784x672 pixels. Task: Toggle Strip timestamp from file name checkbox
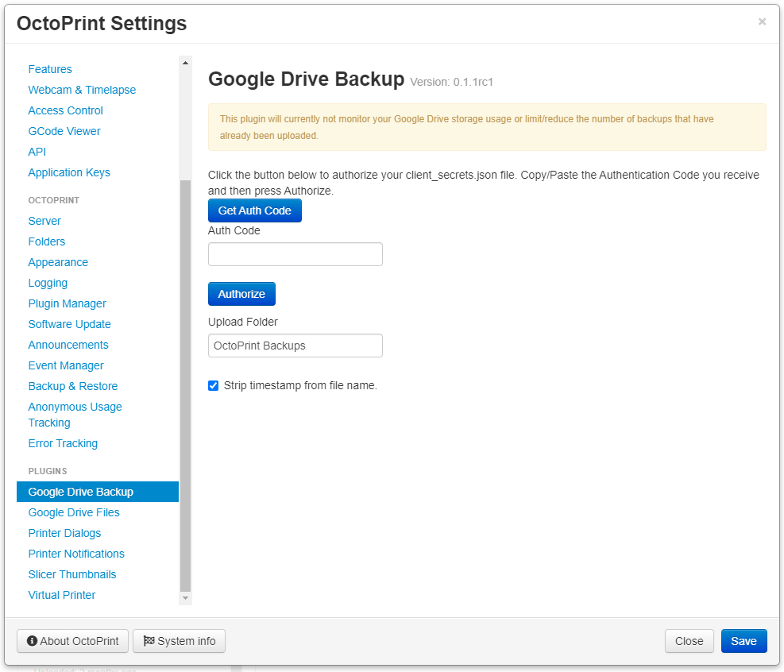click(213, 386)
